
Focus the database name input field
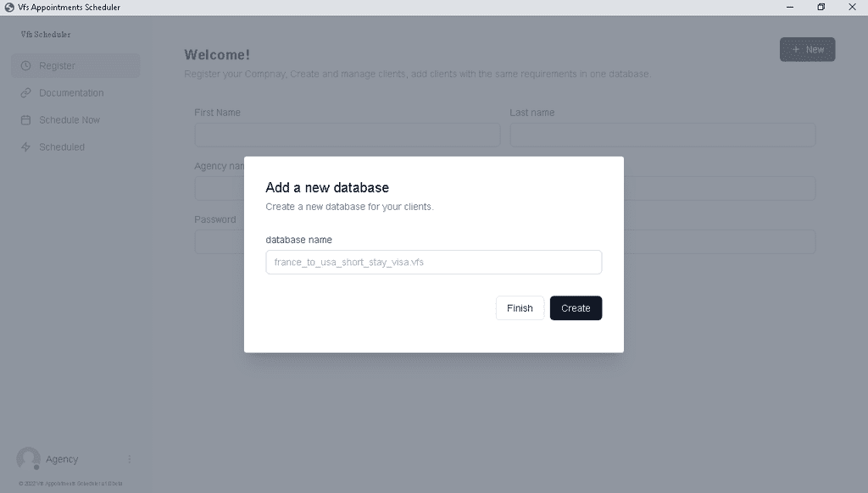(x=433, y=263)
